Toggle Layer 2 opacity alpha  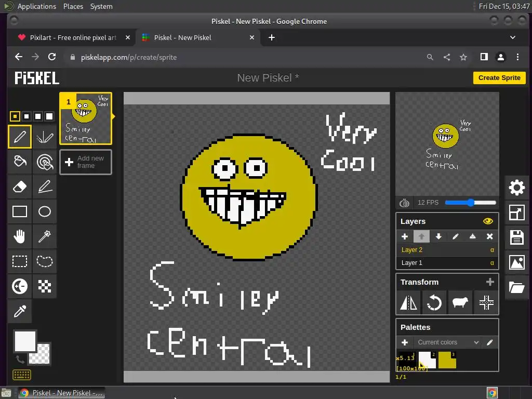[492, 250]
